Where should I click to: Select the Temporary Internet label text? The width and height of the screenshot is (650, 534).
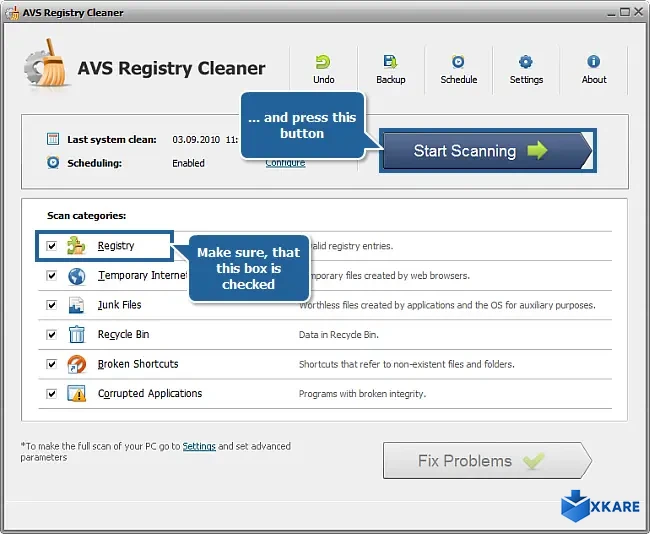click(x=142, y=276)
